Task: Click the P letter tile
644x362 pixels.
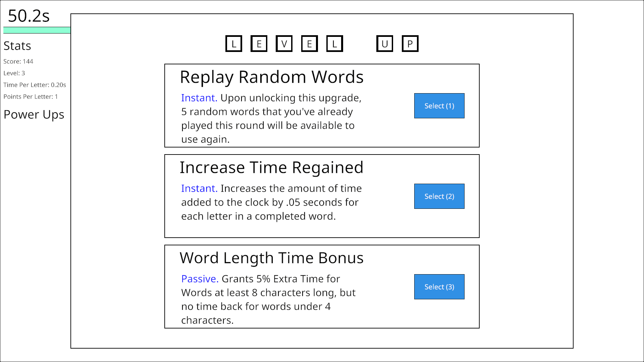Action: (x=410, y=44)
